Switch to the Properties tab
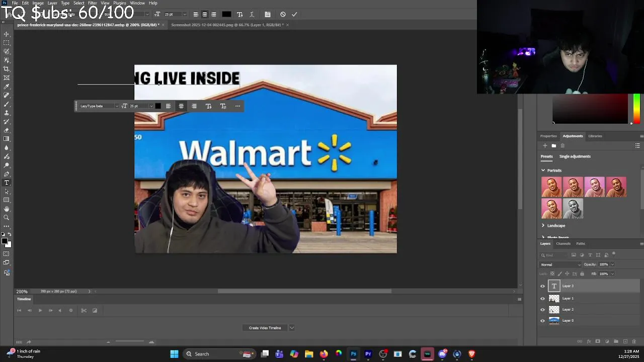Image resolution: width=644 pixels, height=362 pixels. click(x=548, y=136)
